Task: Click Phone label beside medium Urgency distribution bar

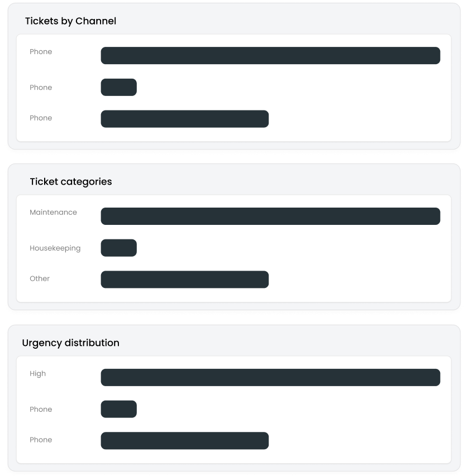Action: 41,440
